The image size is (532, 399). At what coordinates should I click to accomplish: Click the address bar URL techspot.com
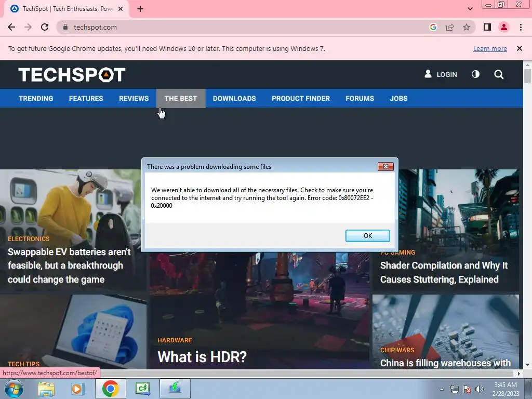point(96,27)
